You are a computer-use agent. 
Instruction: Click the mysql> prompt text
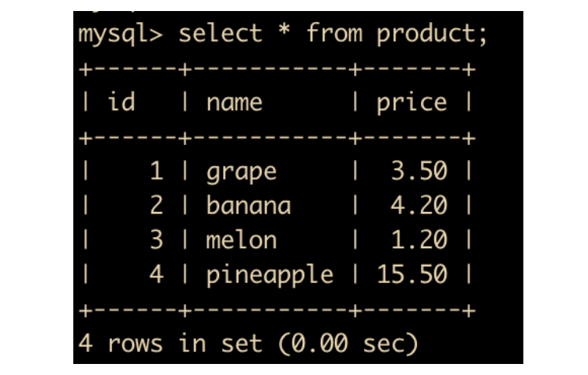121,35
